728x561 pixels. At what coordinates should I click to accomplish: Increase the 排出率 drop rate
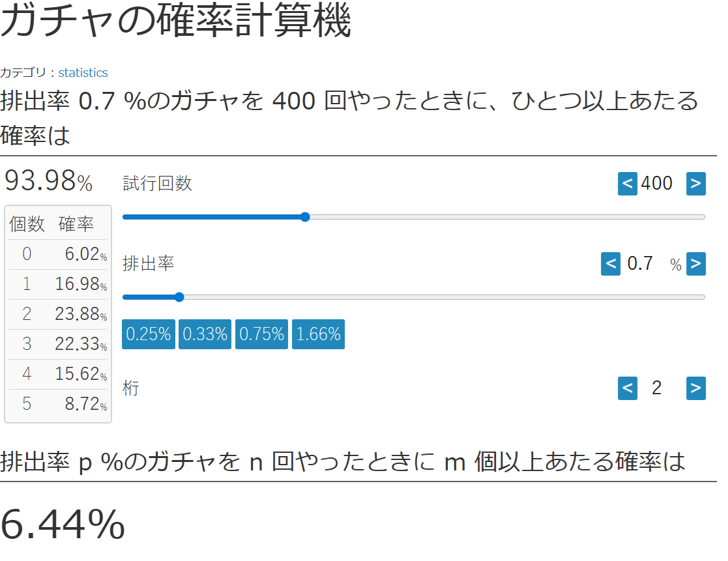tap(695, 264)
